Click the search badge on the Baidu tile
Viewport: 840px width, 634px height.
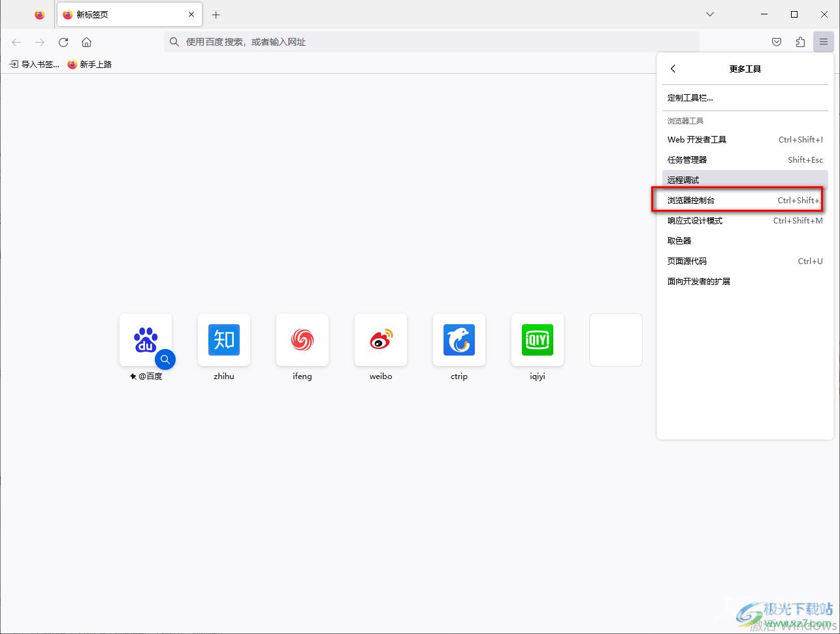point(165,359)
